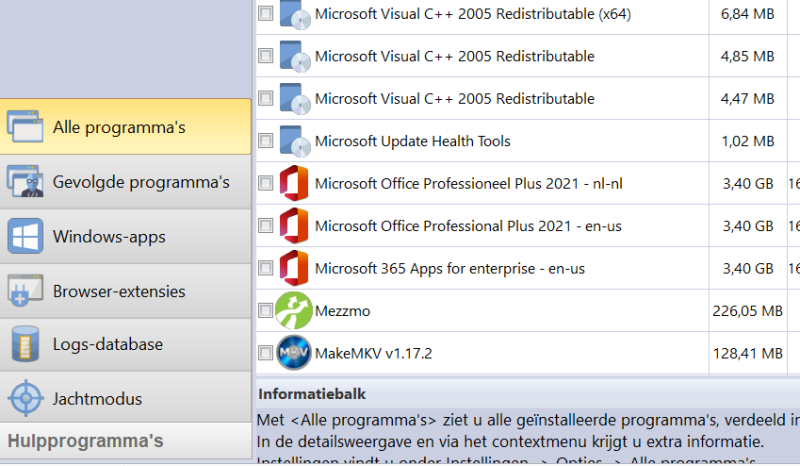Click the Alle programma's sidebar icon
This screenshot has height=466, width=800.
coord(25,127)
